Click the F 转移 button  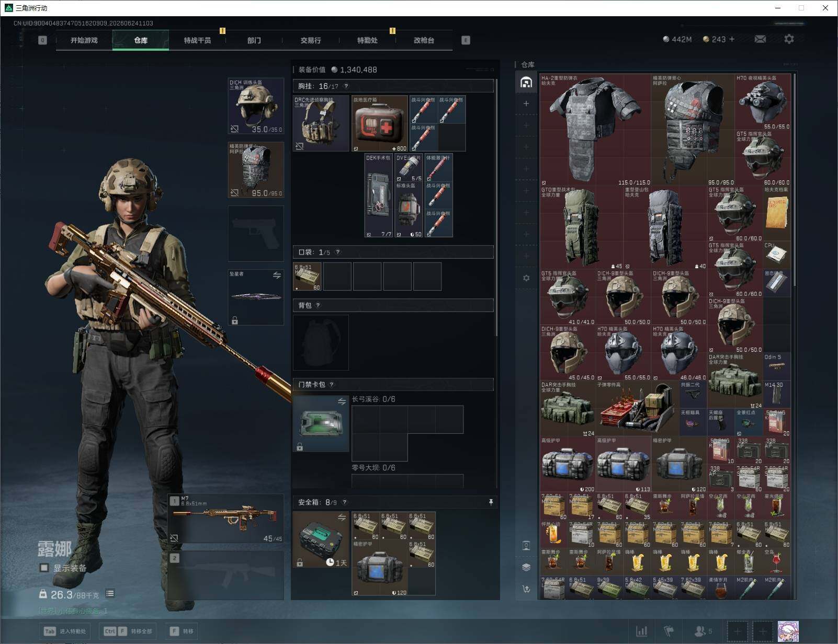[182, 631]
